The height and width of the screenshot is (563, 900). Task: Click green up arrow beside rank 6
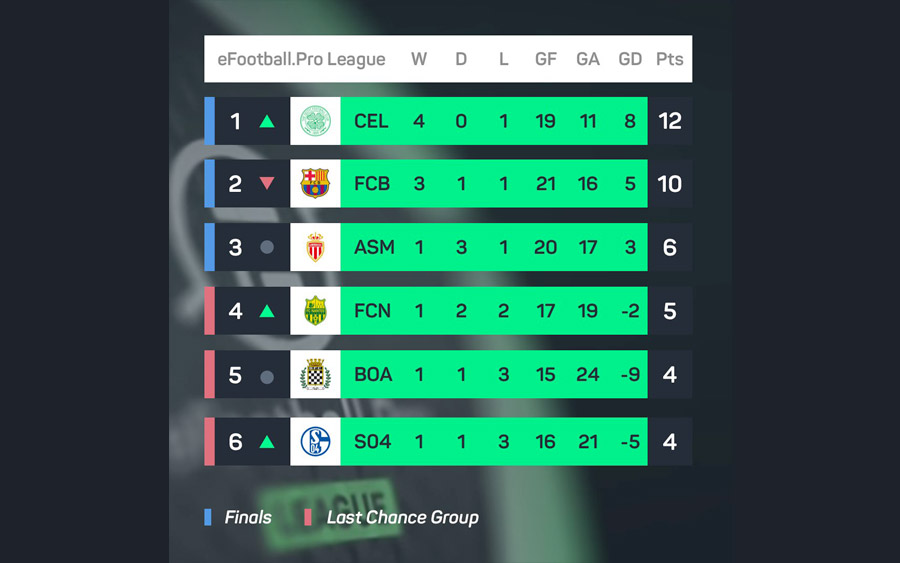(266, 441)
